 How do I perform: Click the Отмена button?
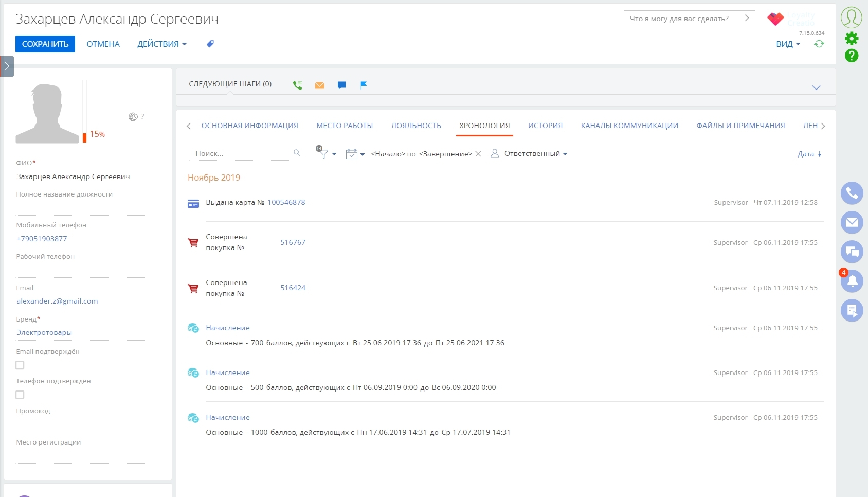(103, 44)
